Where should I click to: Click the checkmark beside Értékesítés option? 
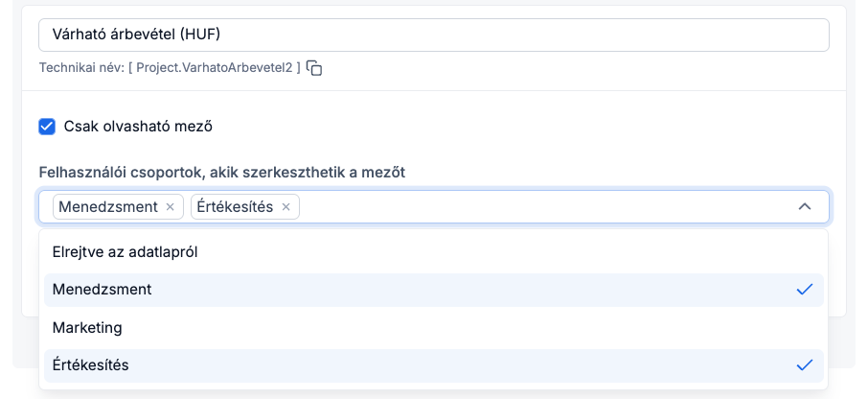click(x=804, y=365)
